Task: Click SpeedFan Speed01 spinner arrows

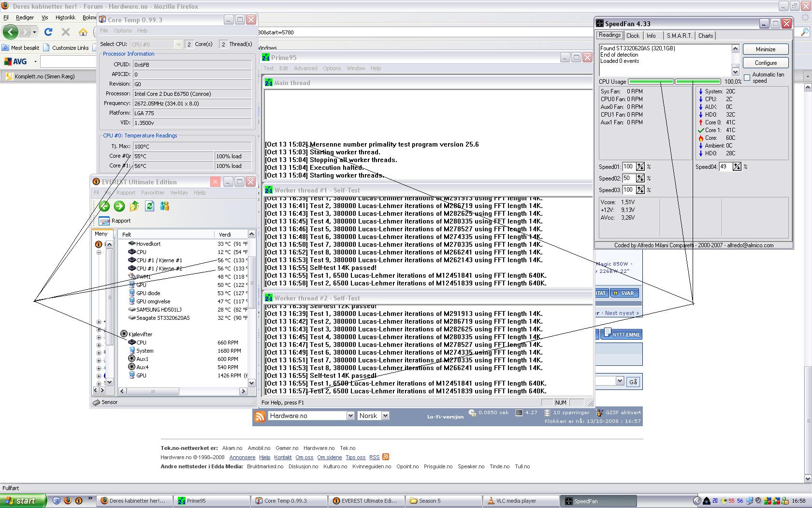Action: (640, 166)
